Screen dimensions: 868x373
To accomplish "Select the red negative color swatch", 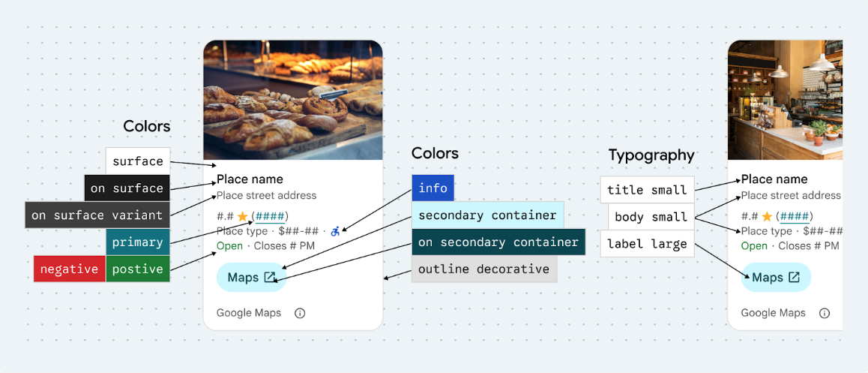I will [69, 269].
